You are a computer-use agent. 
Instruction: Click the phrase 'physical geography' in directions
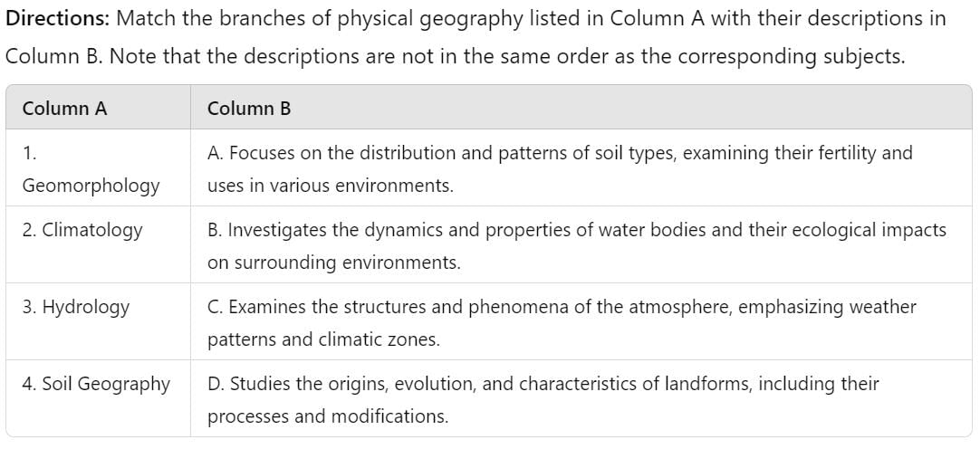click(x=430, y=20)
